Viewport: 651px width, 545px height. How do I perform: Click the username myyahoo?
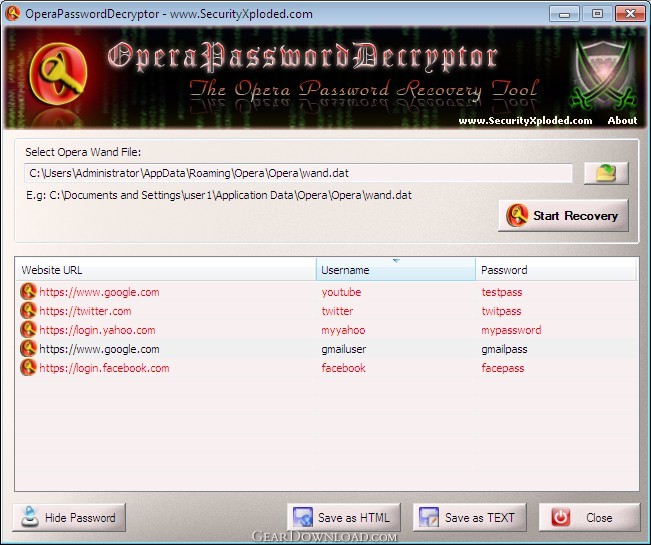coord(343,330)
